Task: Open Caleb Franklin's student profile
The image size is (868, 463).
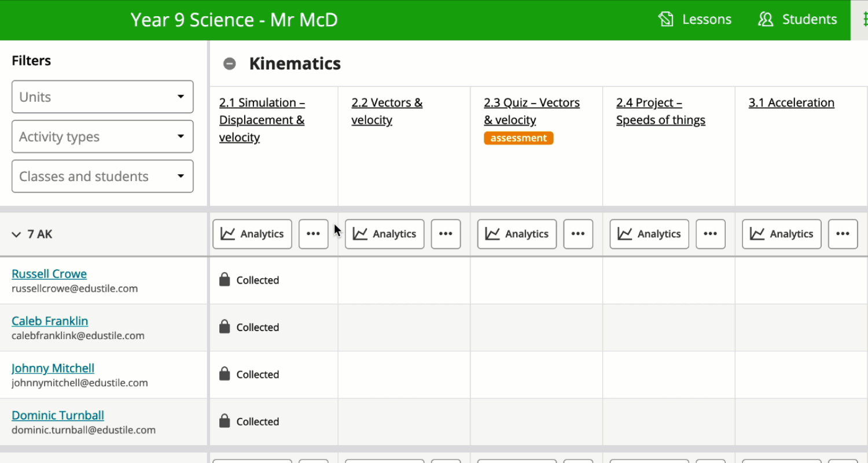Action: click(50, 321)
